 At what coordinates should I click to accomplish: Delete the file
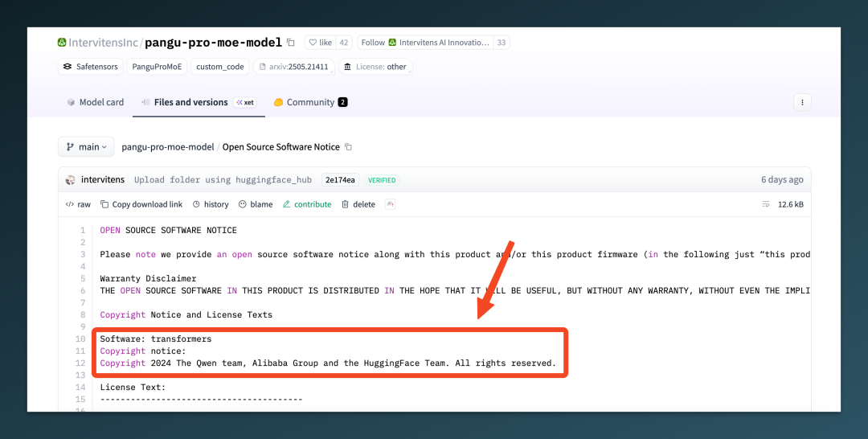[358, 204]
